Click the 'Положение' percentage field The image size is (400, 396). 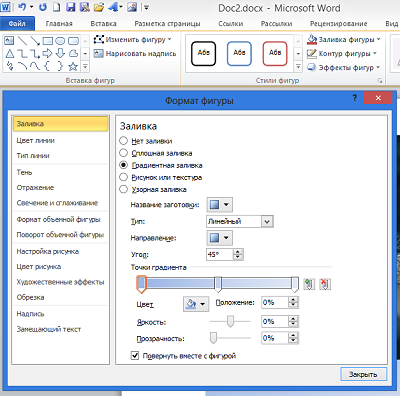click(275, 303)
